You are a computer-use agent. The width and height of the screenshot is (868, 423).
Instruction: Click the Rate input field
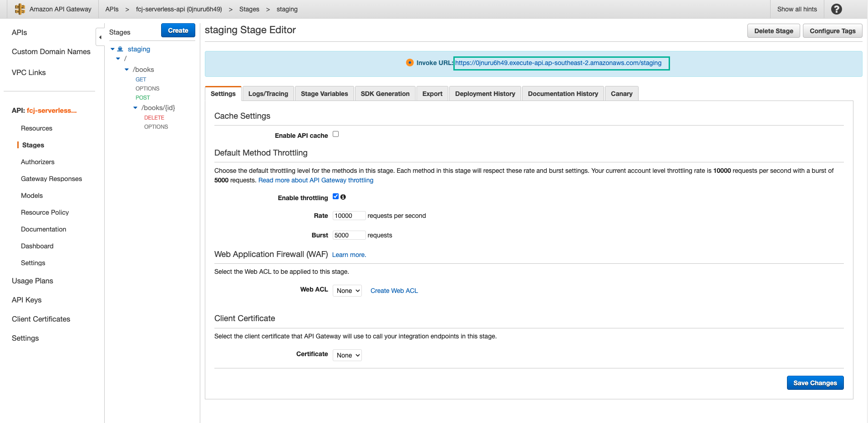(x=349, y=216)
